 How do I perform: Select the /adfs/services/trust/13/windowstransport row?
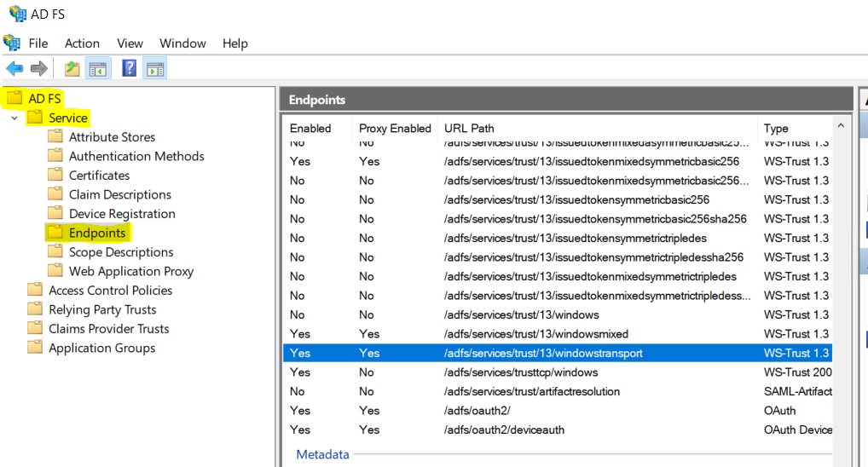point(558,353)
